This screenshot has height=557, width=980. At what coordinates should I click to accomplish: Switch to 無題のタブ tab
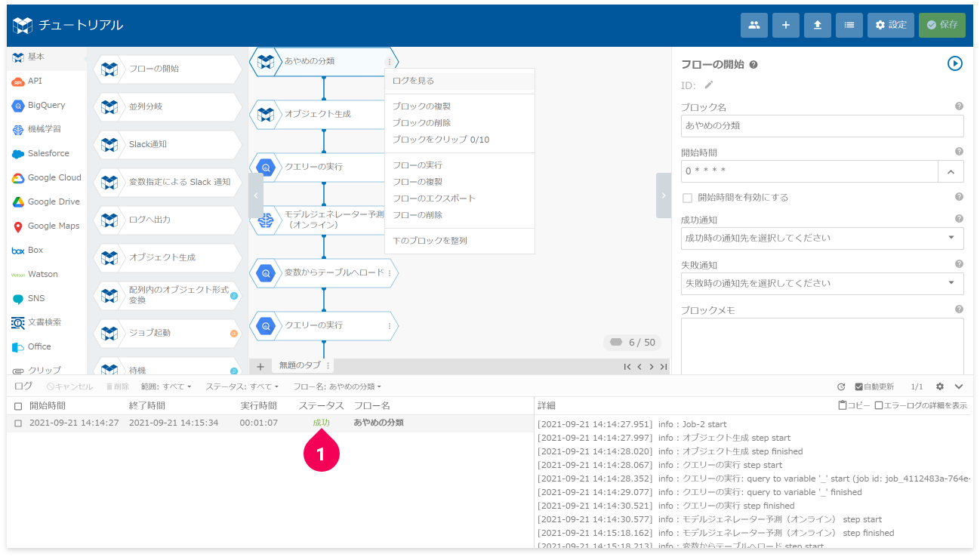[300, 366]
